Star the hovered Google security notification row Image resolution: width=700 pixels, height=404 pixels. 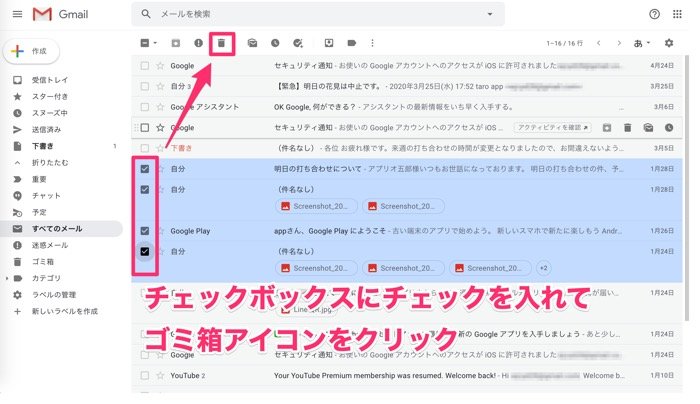point(160,128)
